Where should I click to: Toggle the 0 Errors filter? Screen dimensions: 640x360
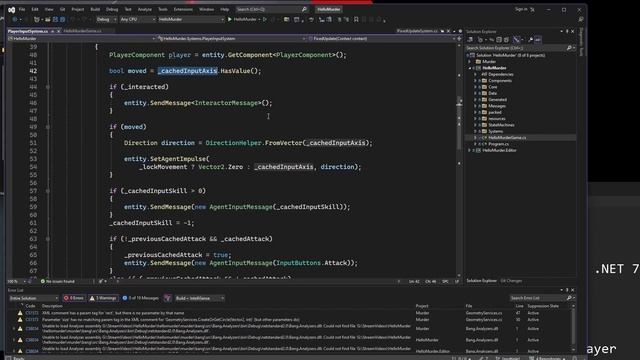point(74,298)
